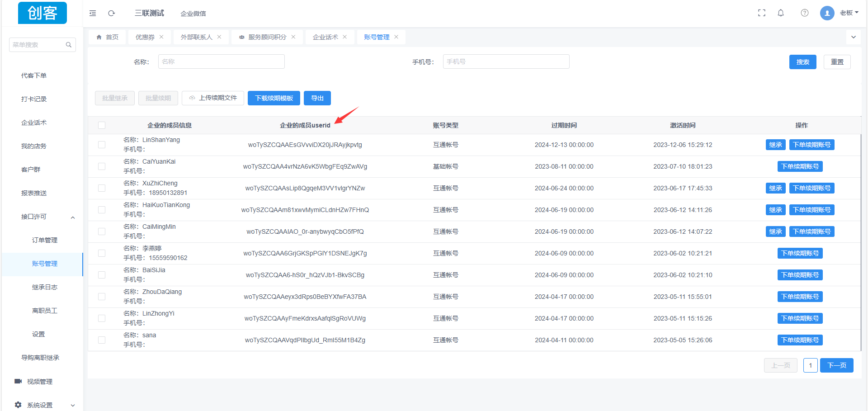Switch to the 企业话术 tab
The image size is (868, 411).
[325, 37]
